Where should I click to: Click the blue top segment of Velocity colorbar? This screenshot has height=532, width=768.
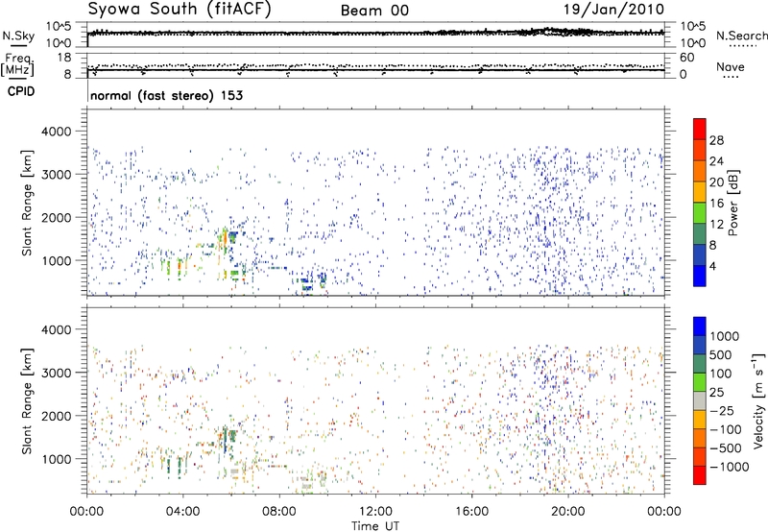click(x=700, y=326)
